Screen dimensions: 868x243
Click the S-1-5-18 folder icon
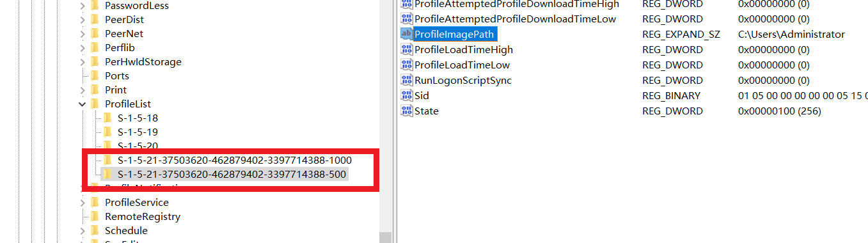(107, 118)
